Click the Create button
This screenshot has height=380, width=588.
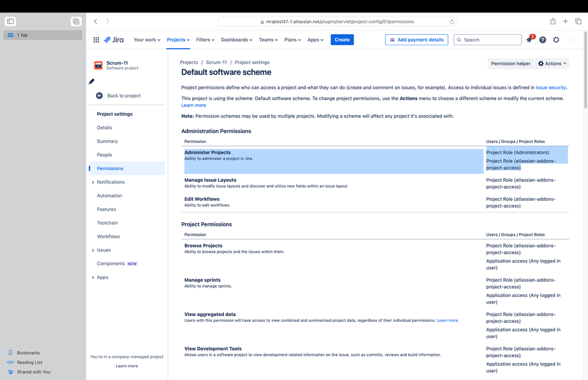tap(342, 40)
